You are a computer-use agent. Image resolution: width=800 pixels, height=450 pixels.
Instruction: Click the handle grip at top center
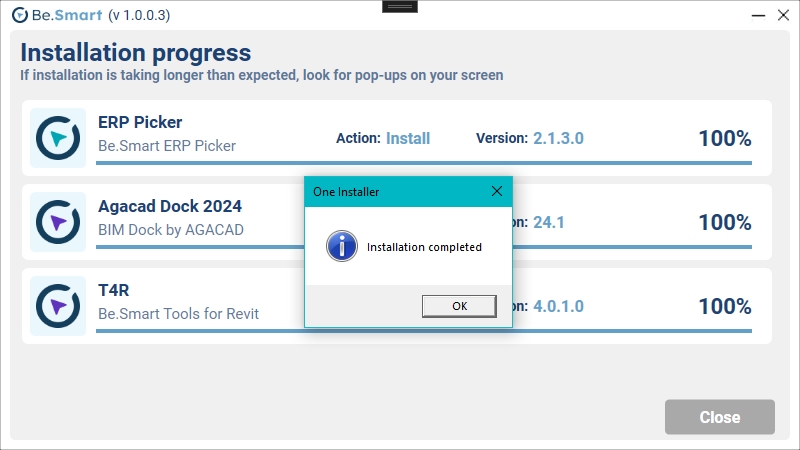point(400,6)
